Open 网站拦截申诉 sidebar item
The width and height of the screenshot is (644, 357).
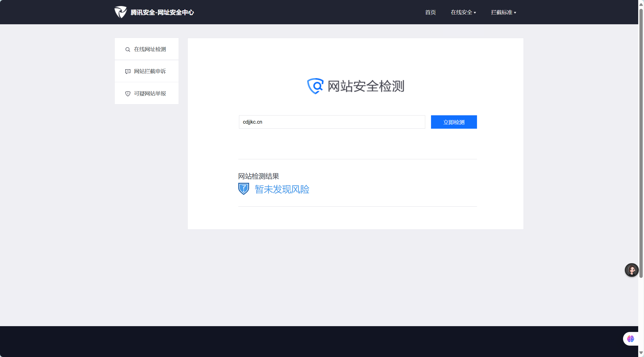click(150, 71)
